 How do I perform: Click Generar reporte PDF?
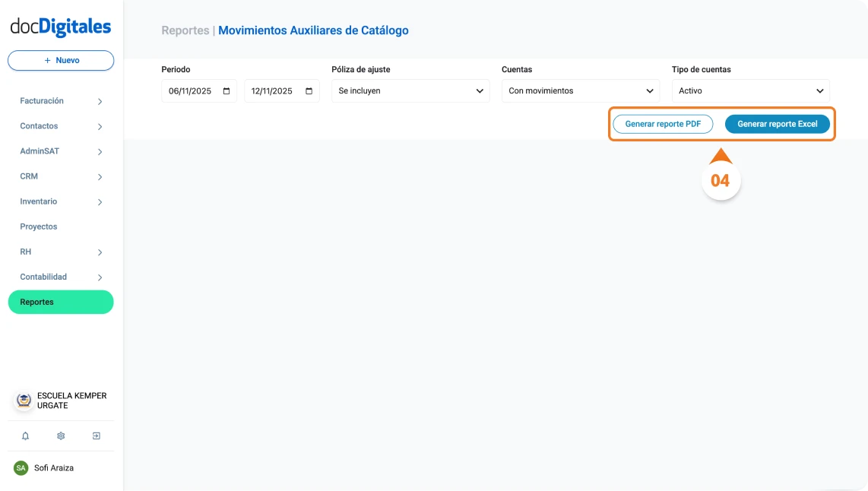[663, 124]
